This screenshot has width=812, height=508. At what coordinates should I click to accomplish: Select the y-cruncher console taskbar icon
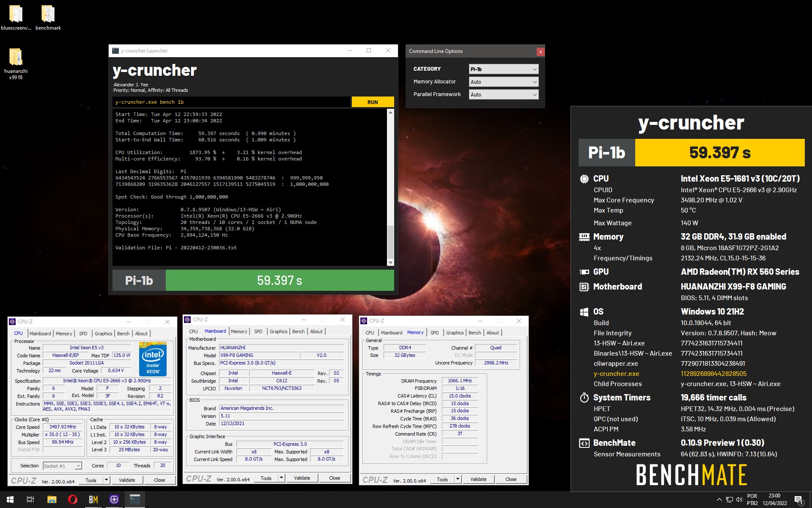point(134,500)
